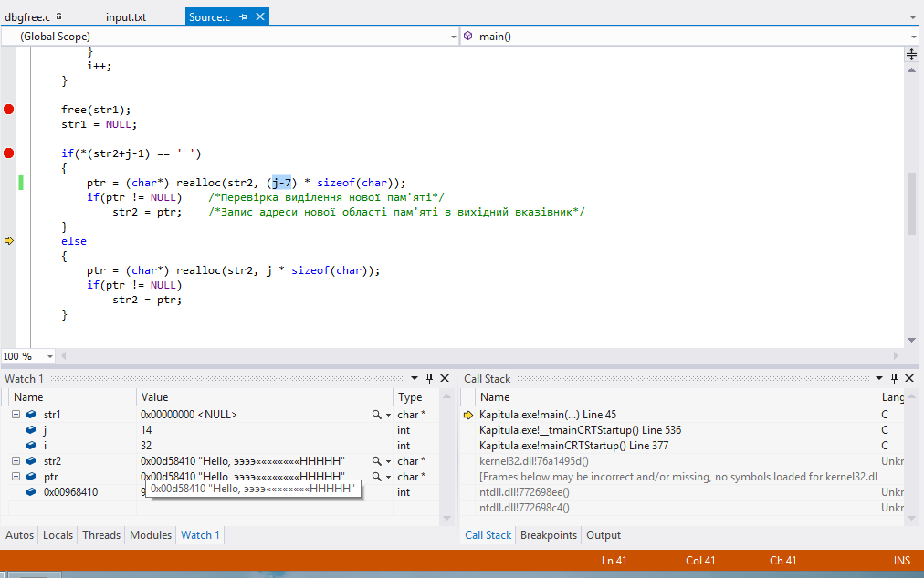Expand the str2 watch entry

pyautogui.click(x=16, y=461)
